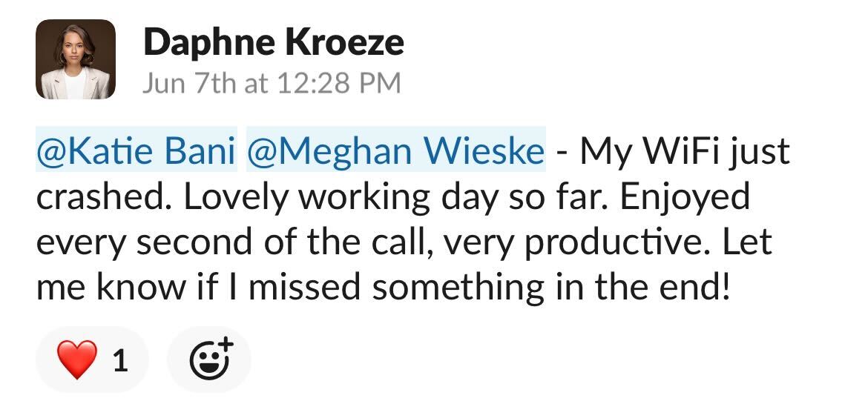Click the 'Jun 7th' date text
The image size is (868, 404).
[188, 84]
